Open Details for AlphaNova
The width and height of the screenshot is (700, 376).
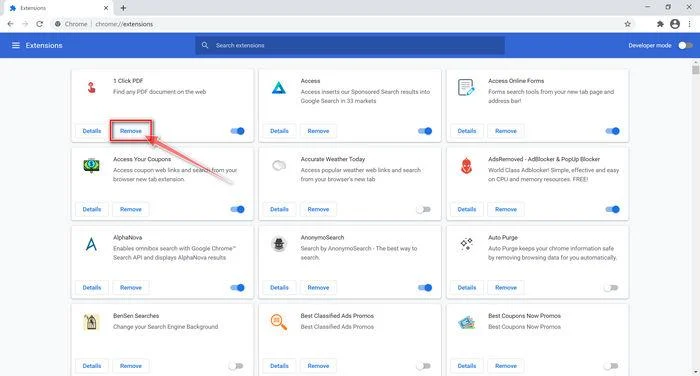click(92, 288)
